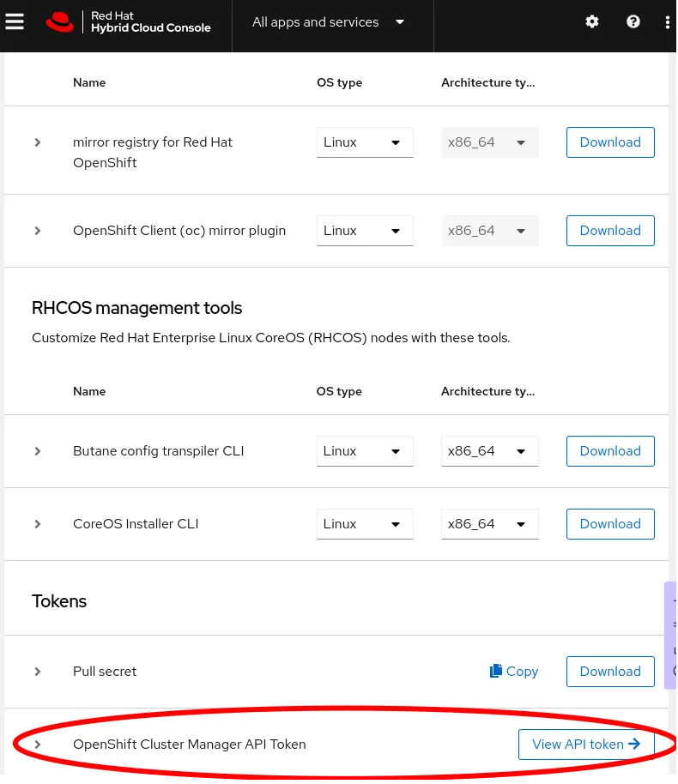Image resolution: width=678 pixels, height=784 pixels.
Task: Click the Butane config transpiler CLI label
Action: (158, 451)
